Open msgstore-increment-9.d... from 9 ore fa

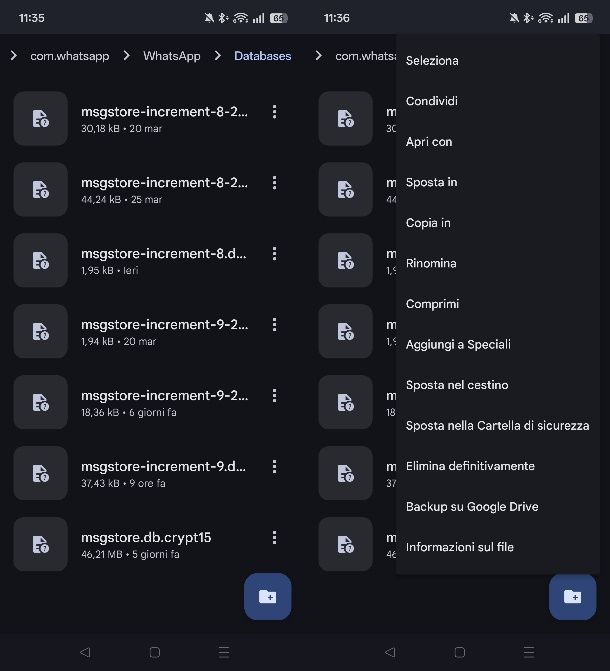click(164, 466)
